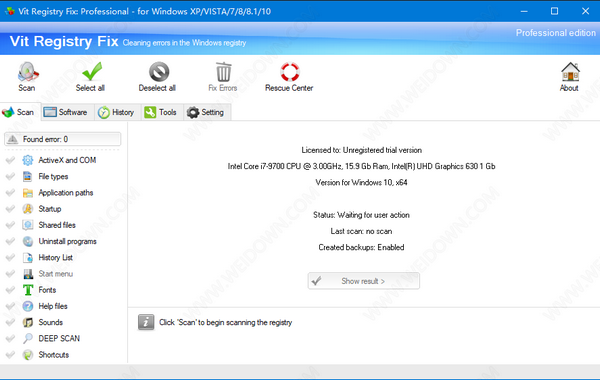Toggle the ActiveX and COM checkmark
The width and height of the screenshot is (600, 380).
click(x=10, y=160)
